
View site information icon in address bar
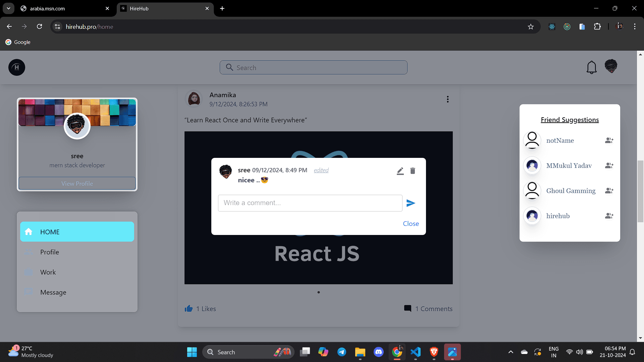coord(57,26)
